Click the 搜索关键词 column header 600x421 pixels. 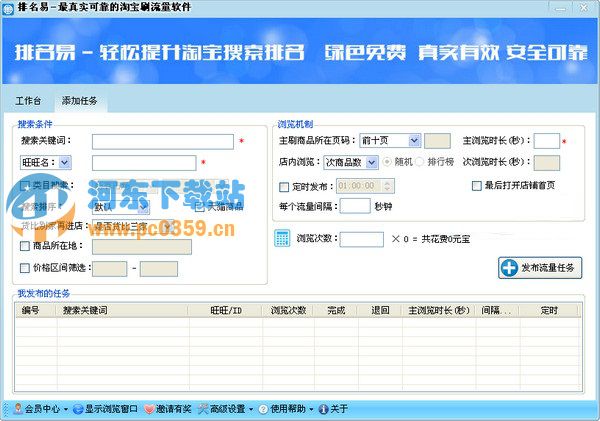(122, 310)
